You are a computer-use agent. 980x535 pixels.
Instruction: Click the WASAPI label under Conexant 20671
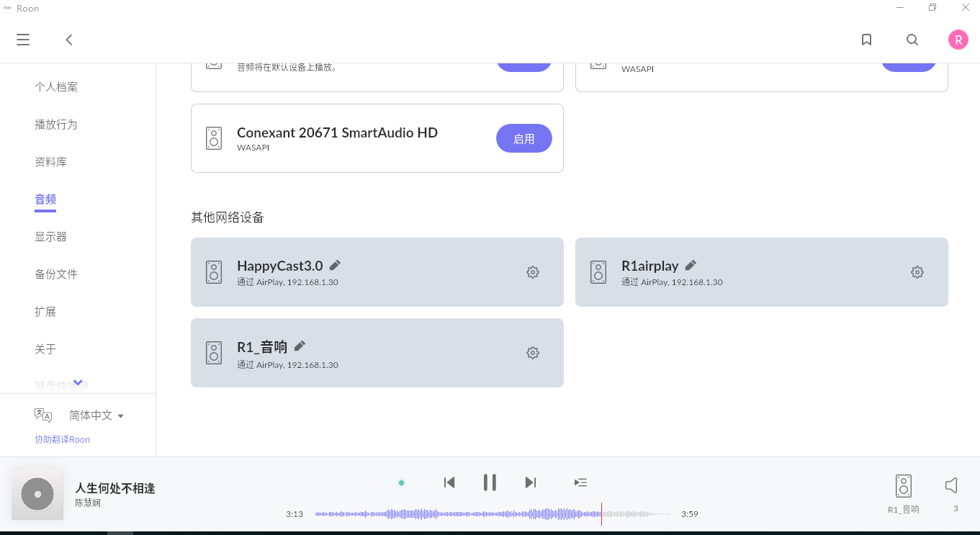tap(253, 148)
